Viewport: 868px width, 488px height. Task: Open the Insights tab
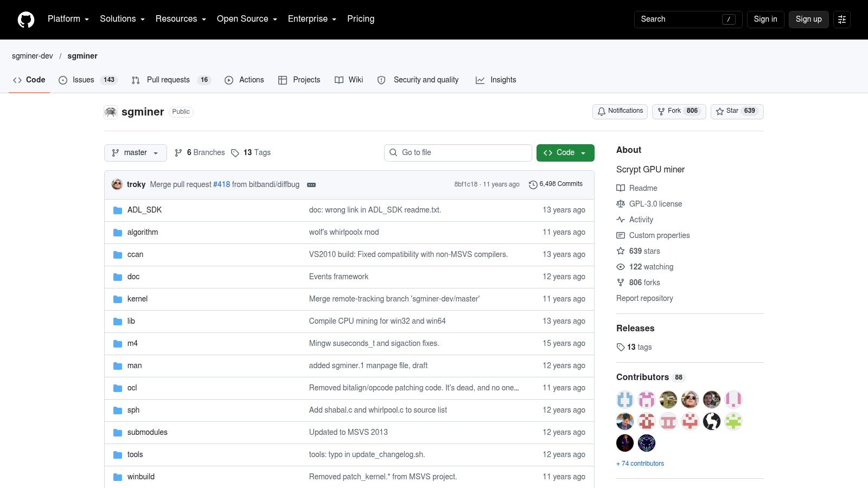tap(496, 80)
